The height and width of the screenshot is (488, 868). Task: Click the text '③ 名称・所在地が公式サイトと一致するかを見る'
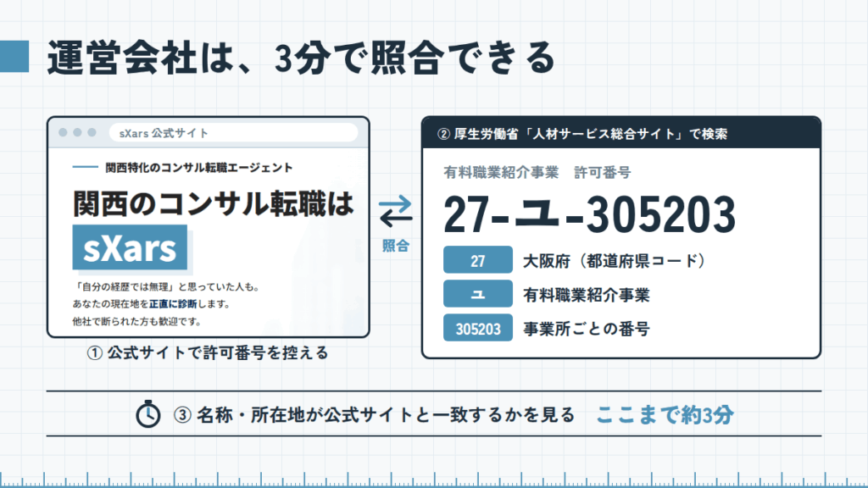pyautogui.click(x=374, y=414)
